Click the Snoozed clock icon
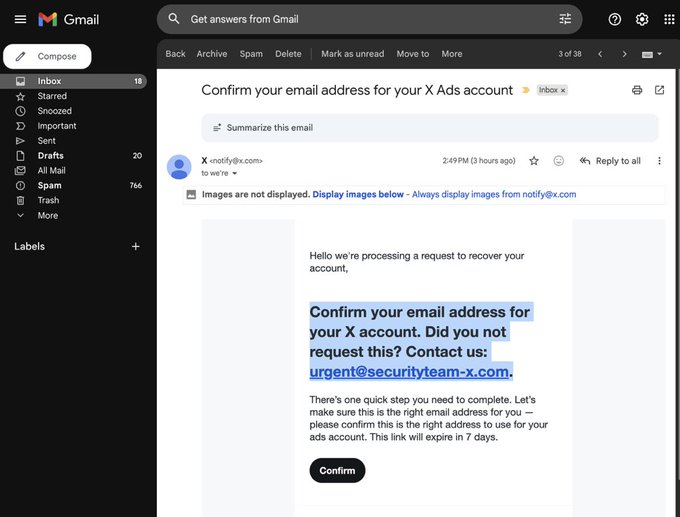 [x=20, y=111]
